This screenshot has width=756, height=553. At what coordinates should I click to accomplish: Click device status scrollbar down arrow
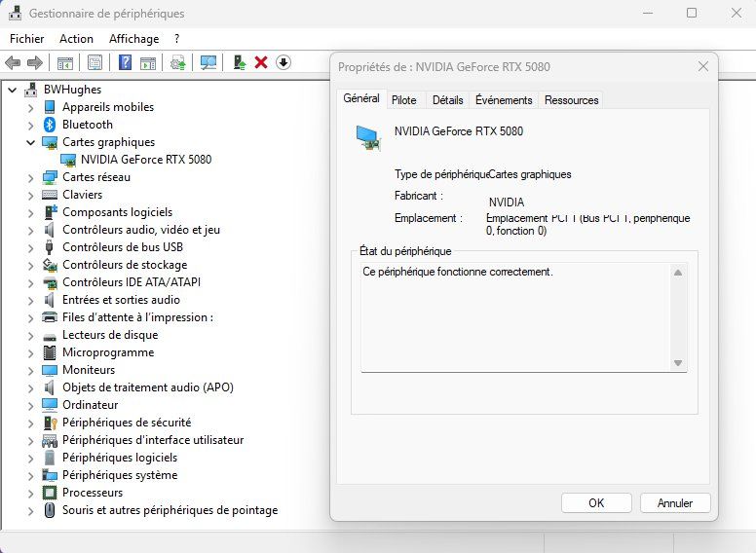(678, 363)
